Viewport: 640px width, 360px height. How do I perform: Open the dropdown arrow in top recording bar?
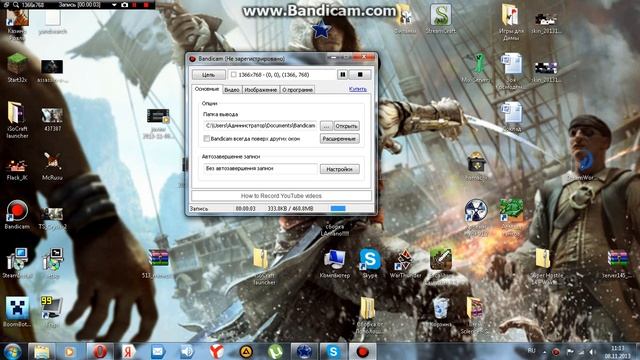point(114,5)
